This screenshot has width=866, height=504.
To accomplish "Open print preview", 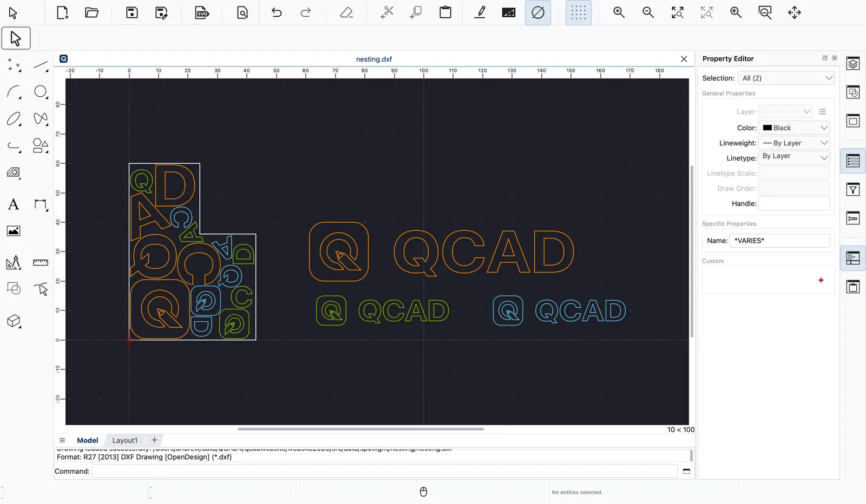I will (242, 12).
